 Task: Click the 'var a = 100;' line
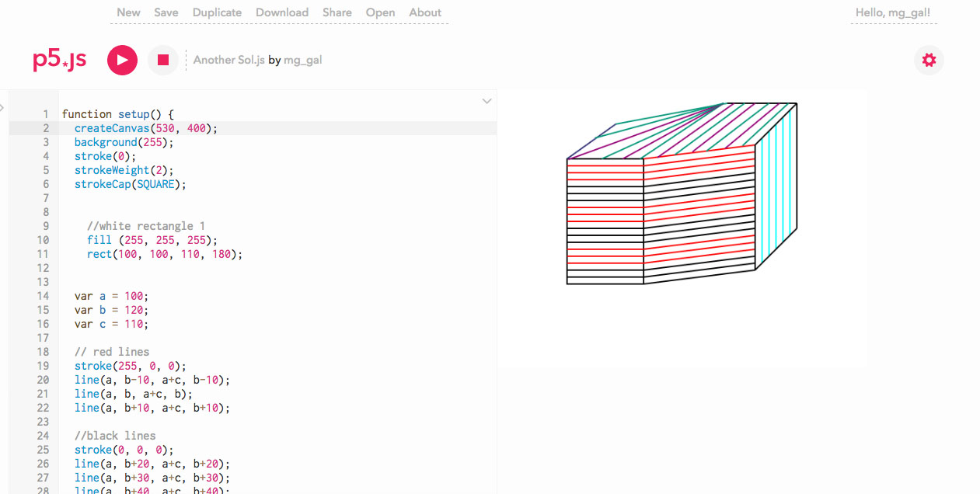pyautogui.click(x=111, y=296)
